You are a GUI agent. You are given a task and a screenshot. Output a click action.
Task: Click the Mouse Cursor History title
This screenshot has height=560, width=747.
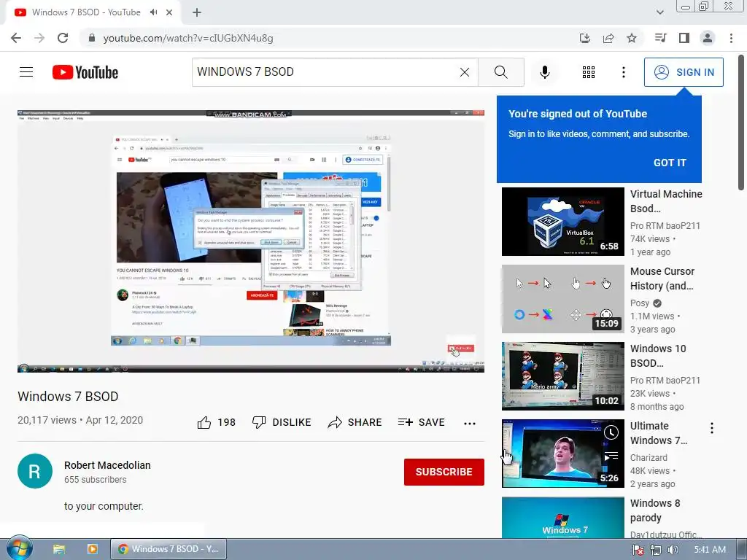click(662, 279)
